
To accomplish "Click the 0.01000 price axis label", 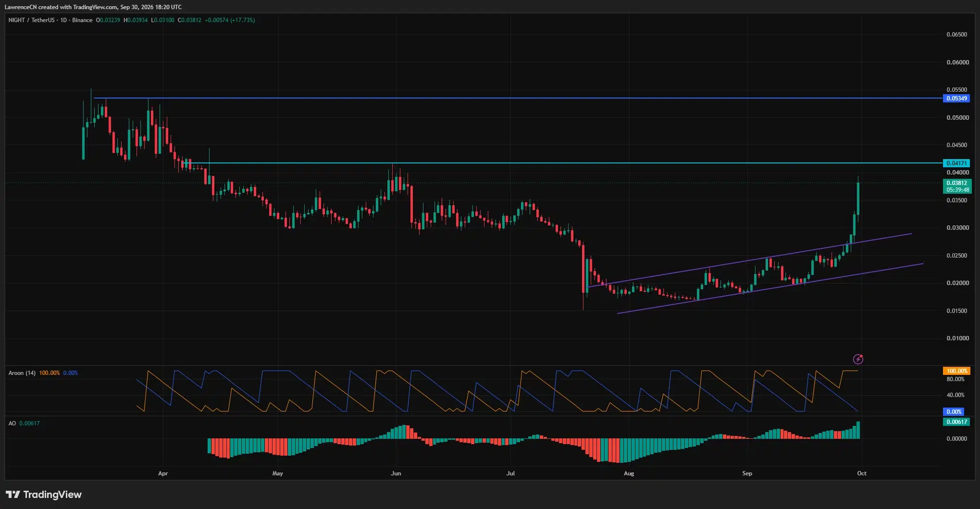I will 957,338.
